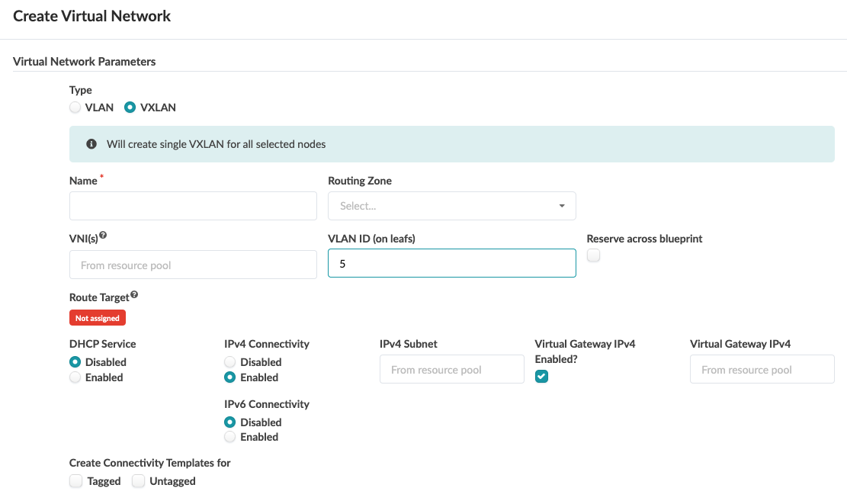Check the Tagged connectivity template box
The height and width of the screenshot is (504, 847).
click(75, 481)
